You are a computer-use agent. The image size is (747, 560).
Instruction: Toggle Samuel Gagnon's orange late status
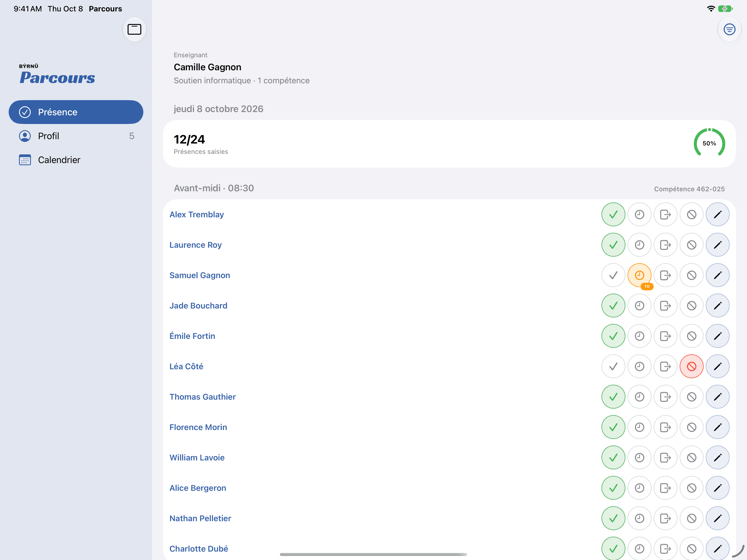(x=639, y=275)
